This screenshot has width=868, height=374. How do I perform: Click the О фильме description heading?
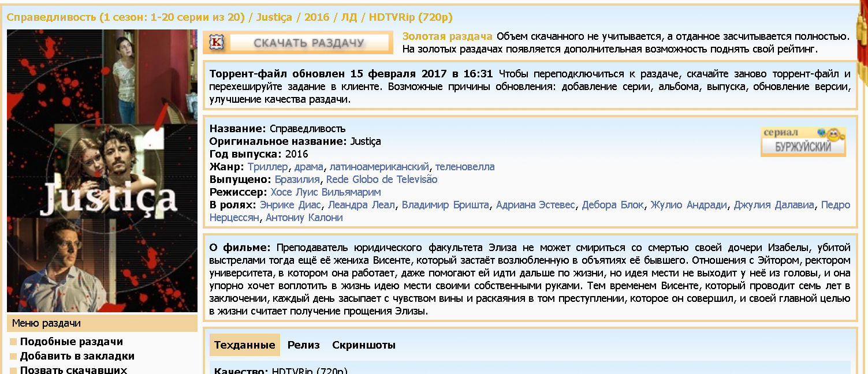[x=240, y=248]
